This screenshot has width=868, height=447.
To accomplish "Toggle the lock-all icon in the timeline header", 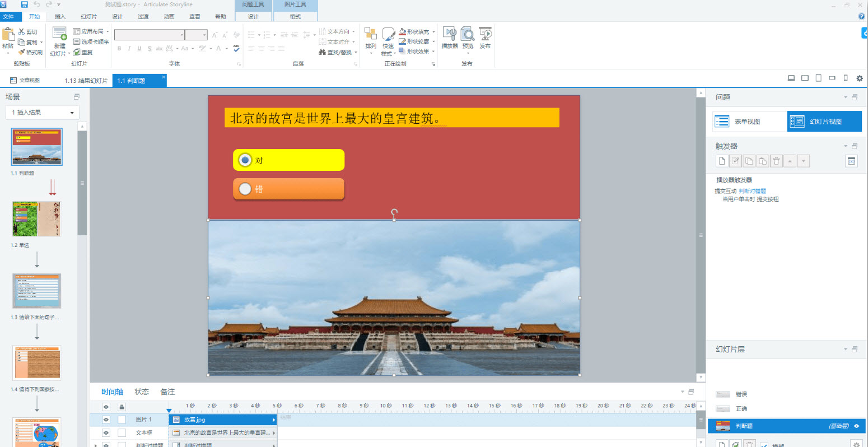I will [122, 407].
